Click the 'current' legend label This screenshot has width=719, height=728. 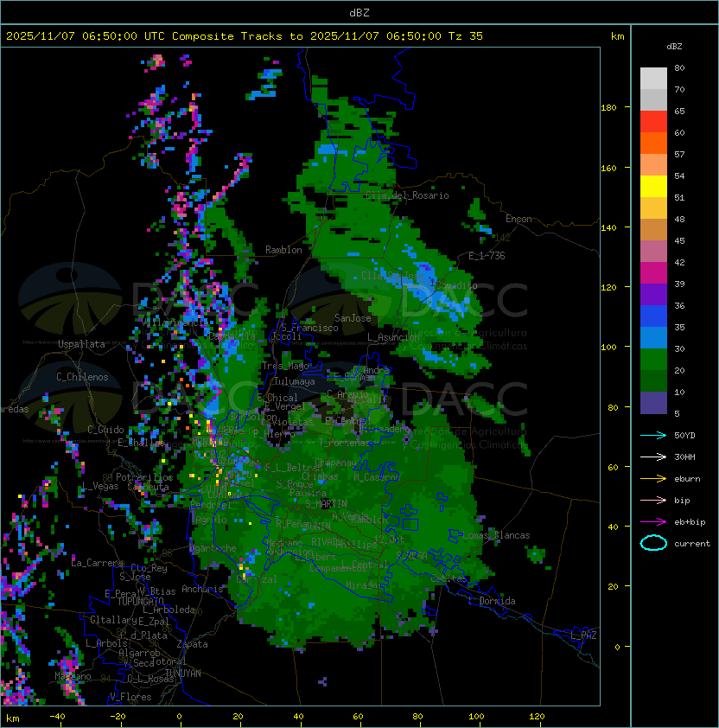692,544
